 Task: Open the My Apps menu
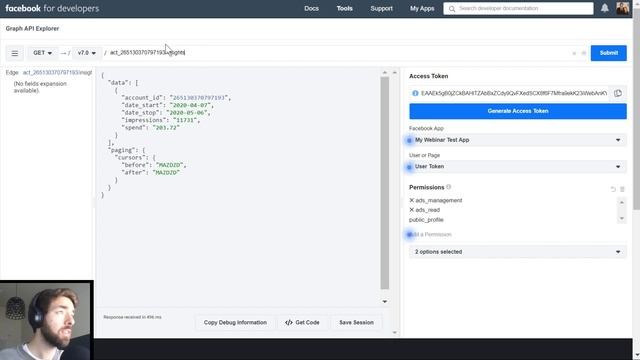click(x=422, y=8)
